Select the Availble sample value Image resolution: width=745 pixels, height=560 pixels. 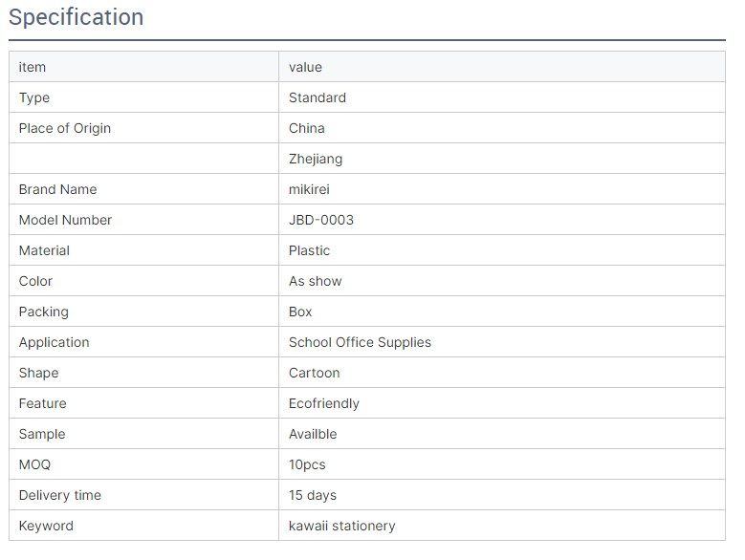tap(313, 434)
